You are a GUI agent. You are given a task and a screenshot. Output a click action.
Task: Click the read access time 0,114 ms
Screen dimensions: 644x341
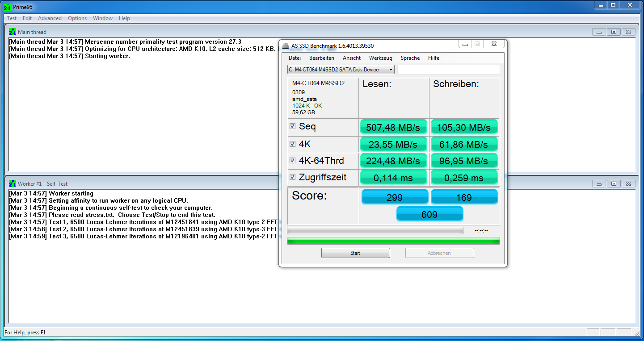[x=393, y=178]
